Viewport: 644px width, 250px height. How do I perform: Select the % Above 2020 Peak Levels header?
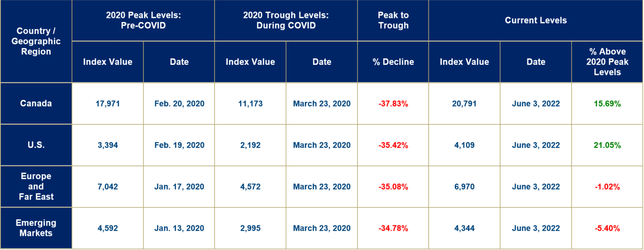point(607,62)
